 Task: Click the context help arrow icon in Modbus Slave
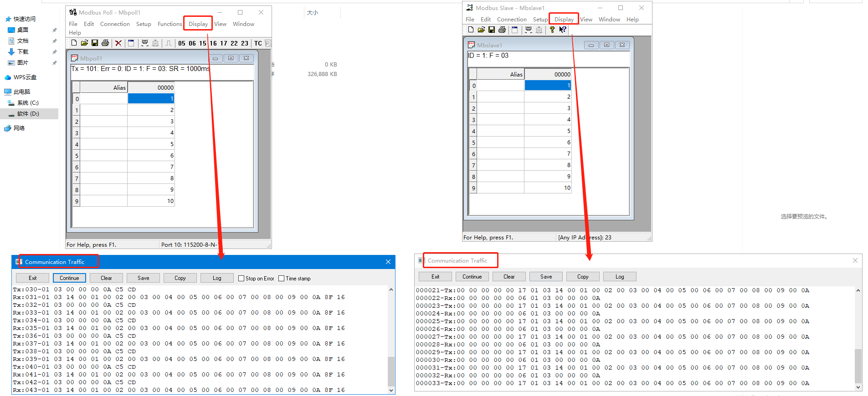click(x=563, y=30)
